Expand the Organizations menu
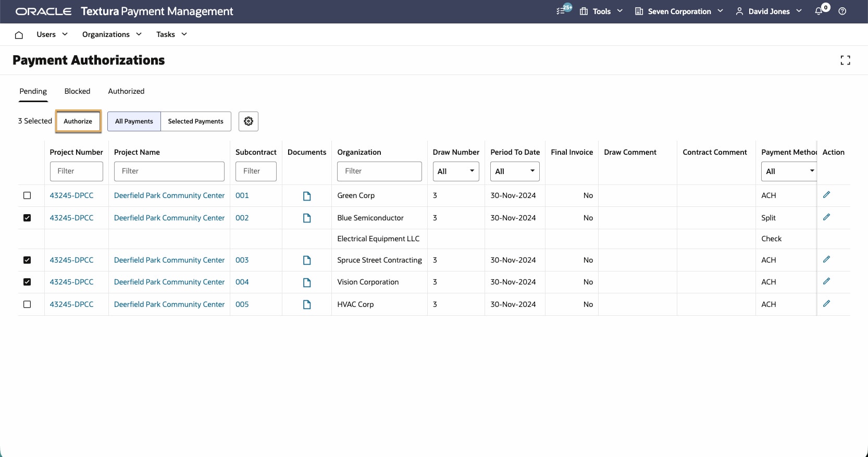The width and height of the screenshot is (868, 457). (x=112, y=34)
